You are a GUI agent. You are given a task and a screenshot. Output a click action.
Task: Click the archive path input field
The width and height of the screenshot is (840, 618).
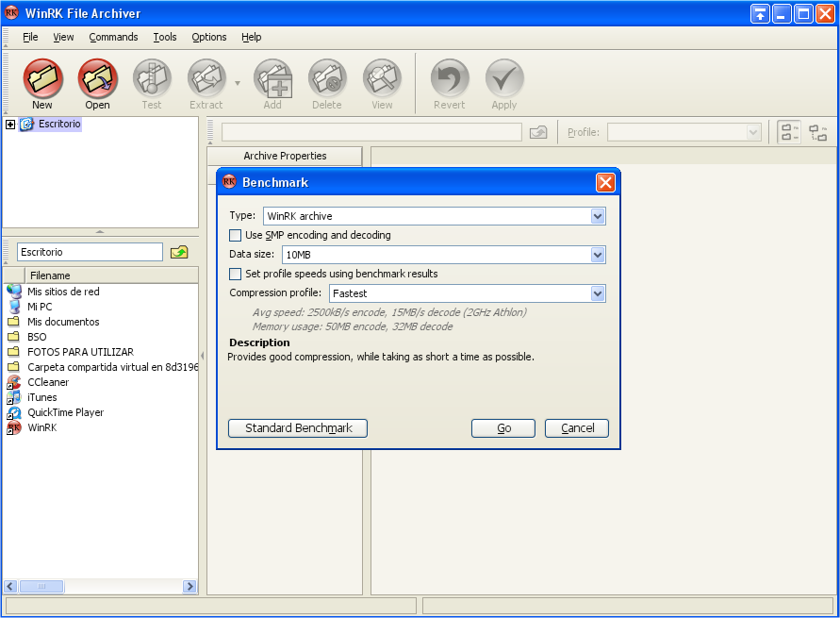click(371, 132)
